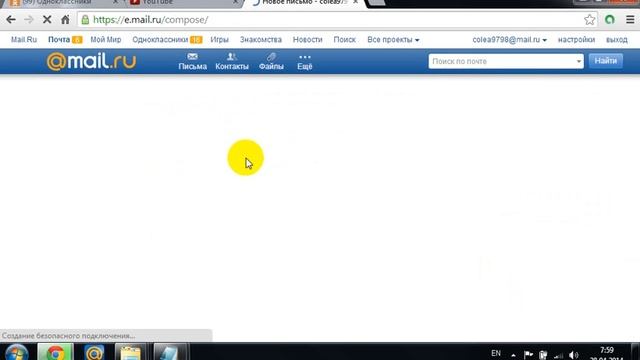
Task: Expand the mail search dropdown arrow
Action: pos(579,61)
